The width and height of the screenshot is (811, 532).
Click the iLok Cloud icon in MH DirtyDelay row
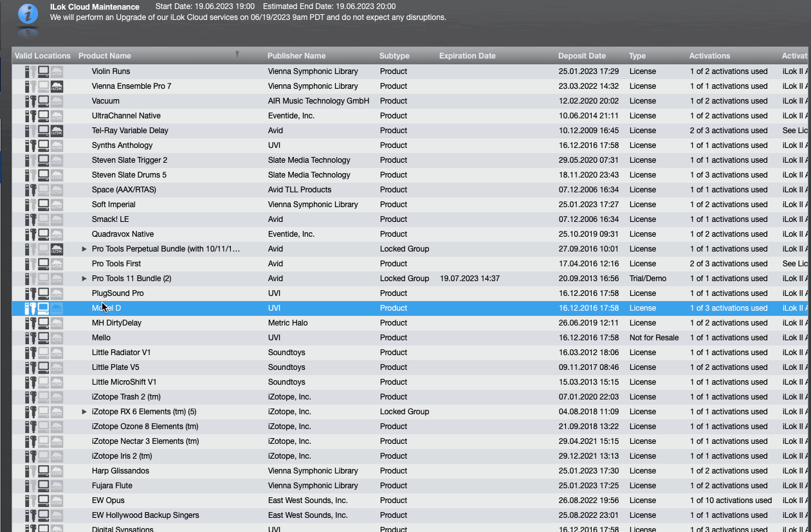[57, 323]
